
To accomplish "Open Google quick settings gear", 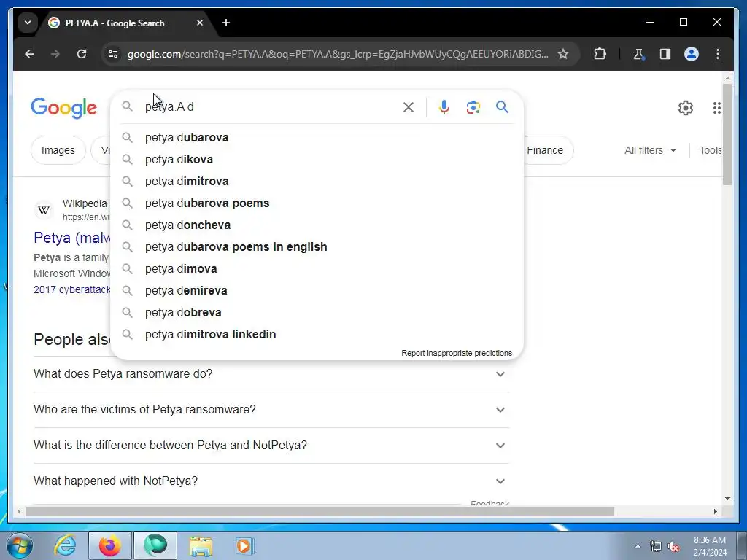I will (x=686, y=108).
